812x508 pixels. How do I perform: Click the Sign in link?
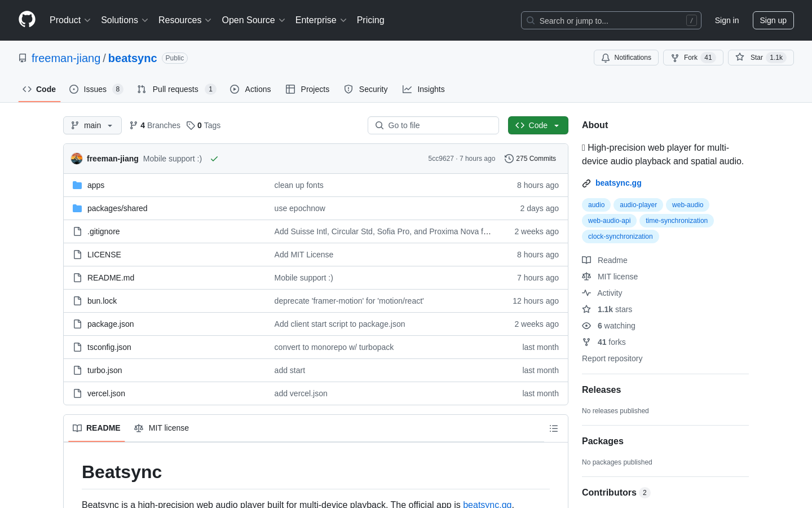coord(727,20)
